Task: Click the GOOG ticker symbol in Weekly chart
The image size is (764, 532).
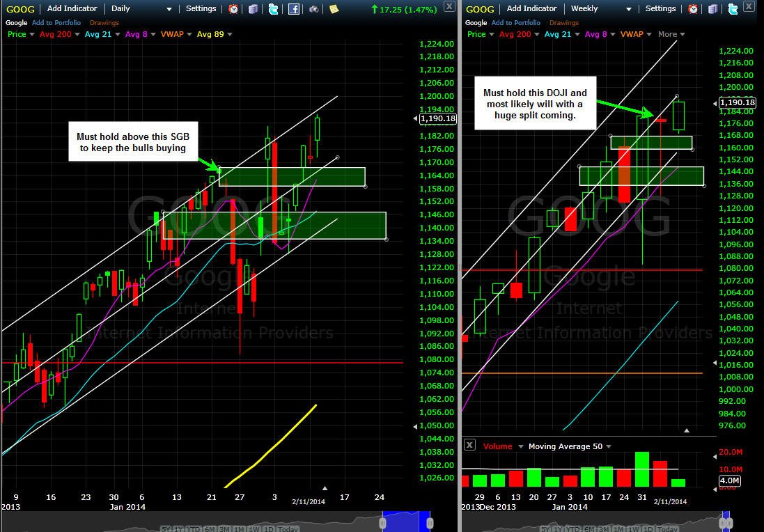Action: click(480, 9)
